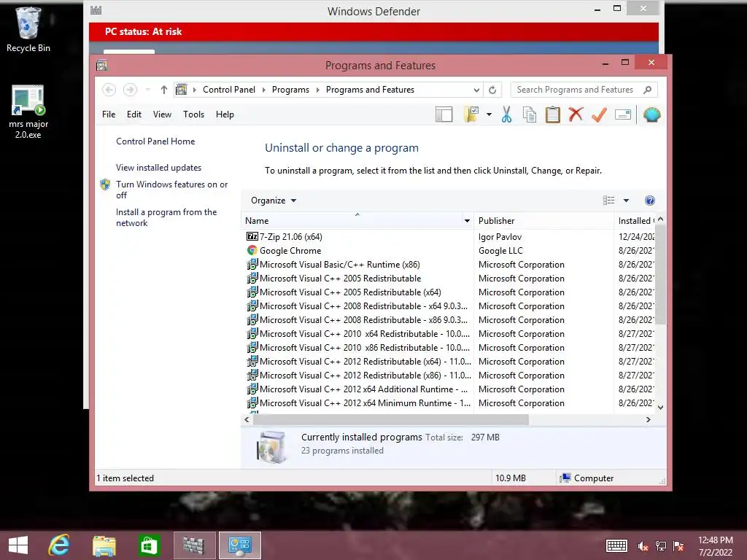747x560 pixels.
Task: Go up one folder level arrow
Action: click(164, 90)
